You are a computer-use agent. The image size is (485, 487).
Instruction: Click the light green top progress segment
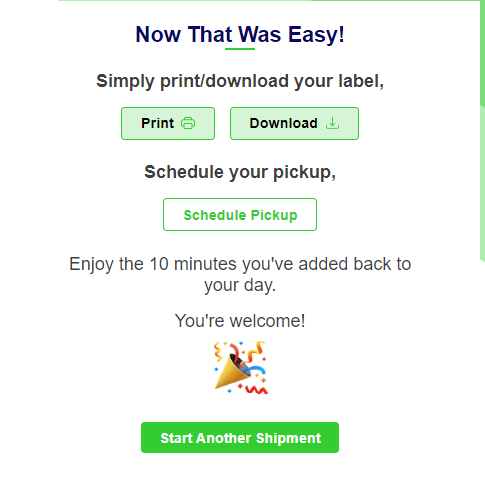tap(185, 0)
